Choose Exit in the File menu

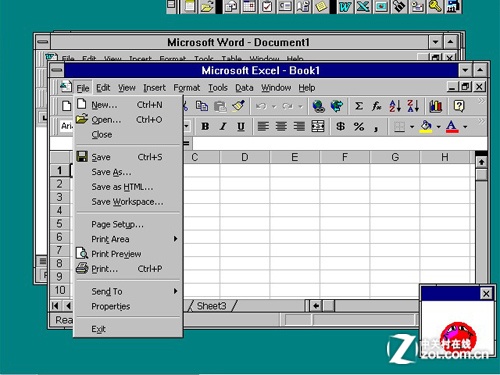pyautogui.click(x=128, y=329)
